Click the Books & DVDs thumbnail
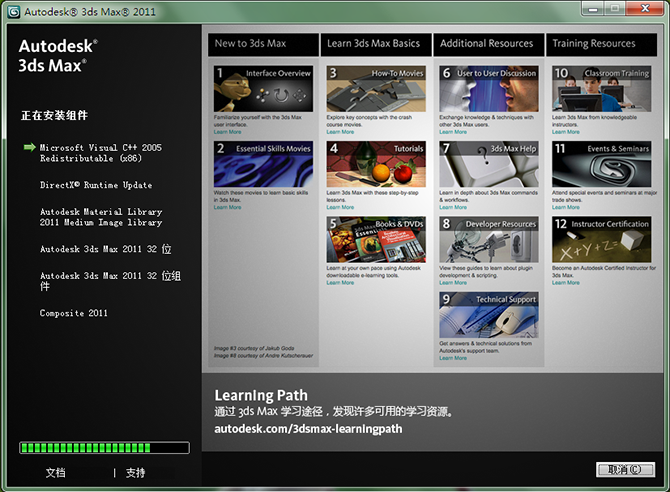The width and height of the screenshot is (670, 492). (376, 239)
